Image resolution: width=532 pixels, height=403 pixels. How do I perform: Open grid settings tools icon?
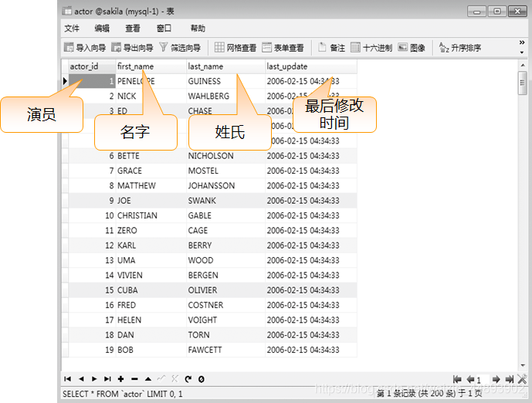pyautogui.click(x=522, y=379)
